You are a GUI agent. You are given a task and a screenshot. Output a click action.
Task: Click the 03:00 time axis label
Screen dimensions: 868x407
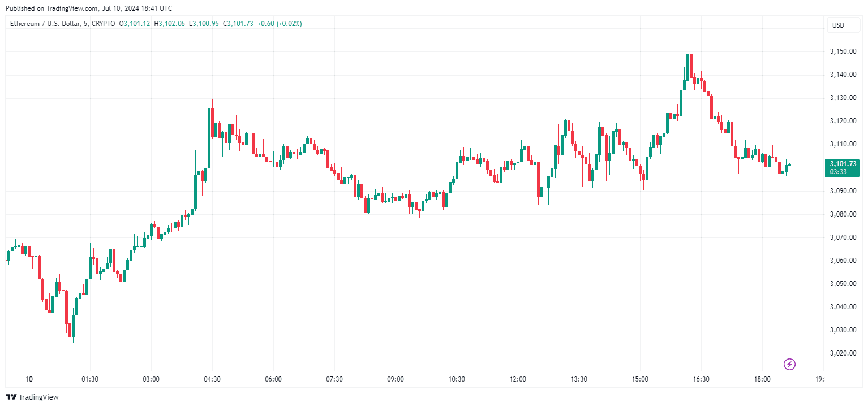151,379
